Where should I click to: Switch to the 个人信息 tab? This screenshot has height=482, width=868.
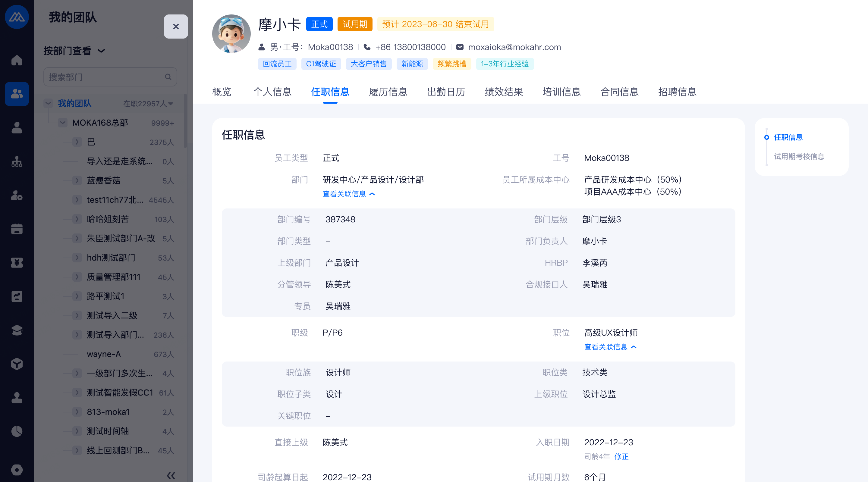(x=272, y=92)
